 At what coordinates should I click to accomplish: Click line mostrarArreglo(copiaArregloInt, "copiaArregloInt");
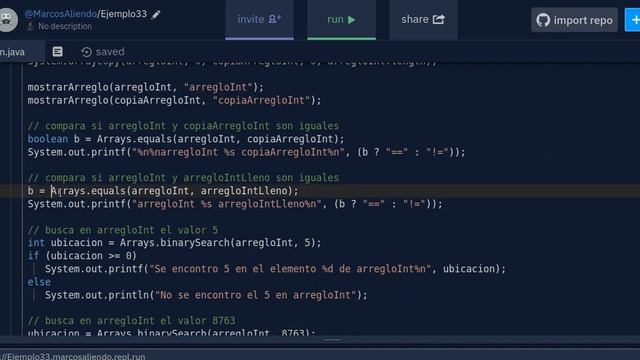[174, 100]
